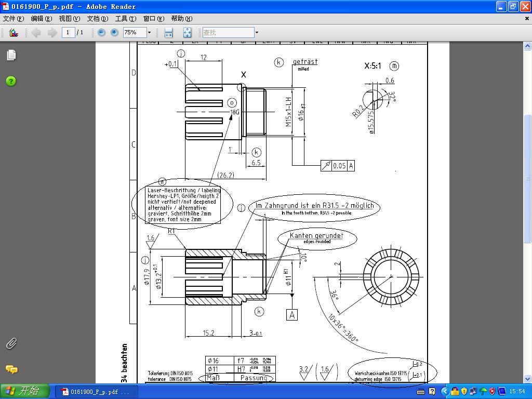
Task: Open the 视图(V) menu
Action: tap(70, 19)
